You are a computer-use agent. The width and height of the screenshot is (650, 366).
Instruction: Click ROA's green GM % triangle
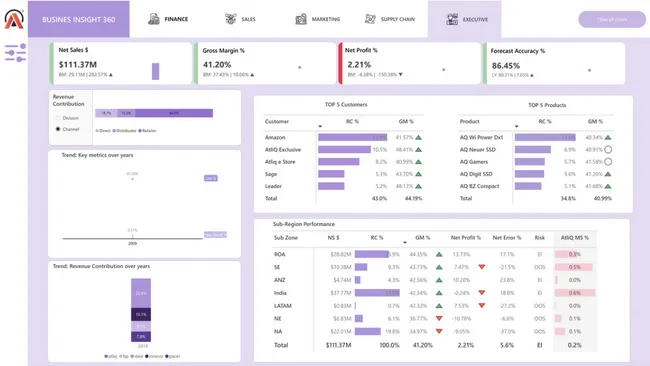coord(439,255)
